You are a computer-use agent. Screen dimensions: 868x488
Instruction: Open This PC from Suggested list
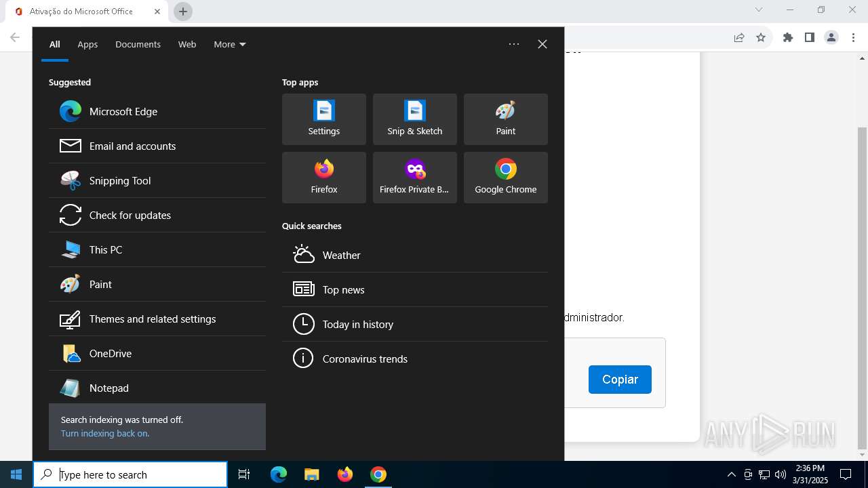pyautogui.click(x=157, y=249)
